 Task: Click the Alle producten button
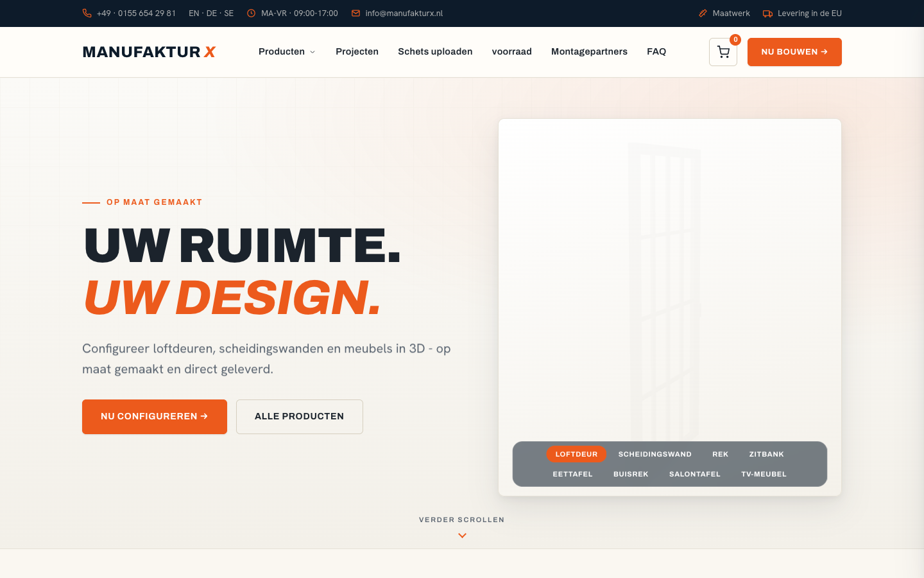click(300, 417)
